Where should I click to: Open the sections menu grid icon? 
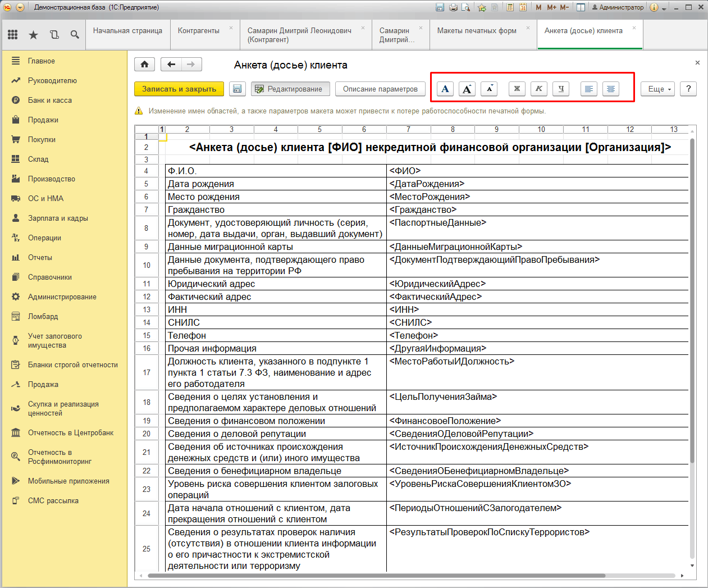click(x=13, y=35)
